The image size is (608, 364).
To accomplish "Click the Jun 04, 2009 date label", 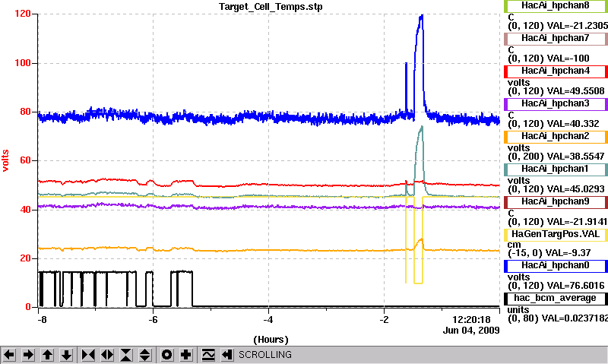I will coord(471,331).
